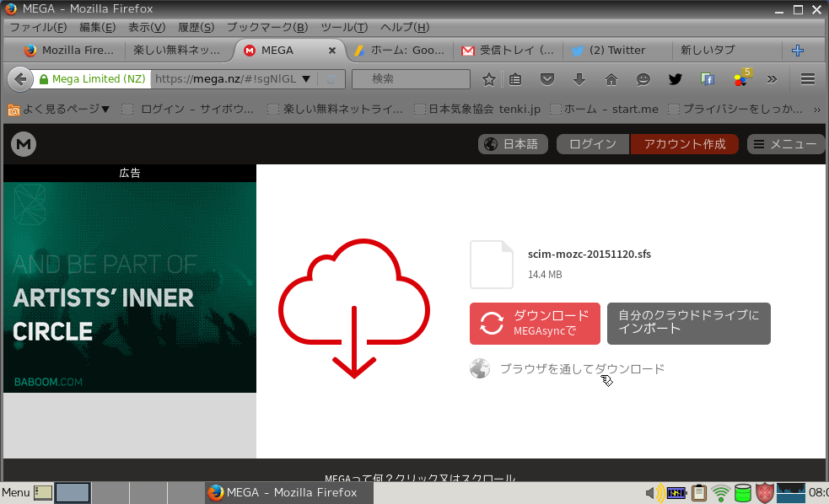Viewport: 829px width, 504px height.
Task: Switch to the 新しいタブ tab
Action: click(725, 51)
